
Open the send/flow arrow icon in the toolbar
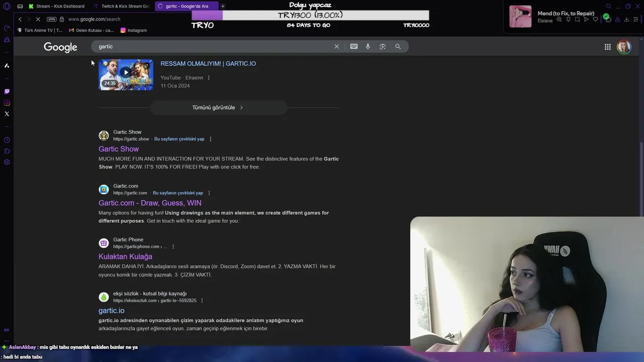coord(586,20)
